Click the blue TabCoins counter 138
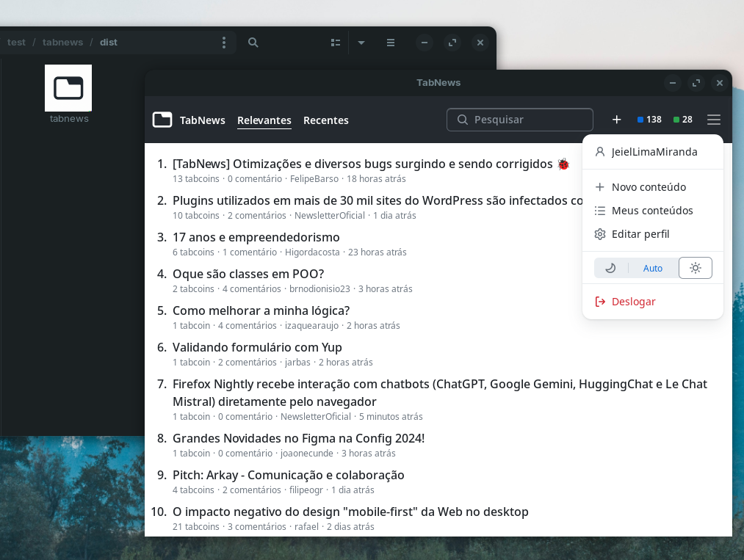The image size is (744, 560). coord(649,120)
